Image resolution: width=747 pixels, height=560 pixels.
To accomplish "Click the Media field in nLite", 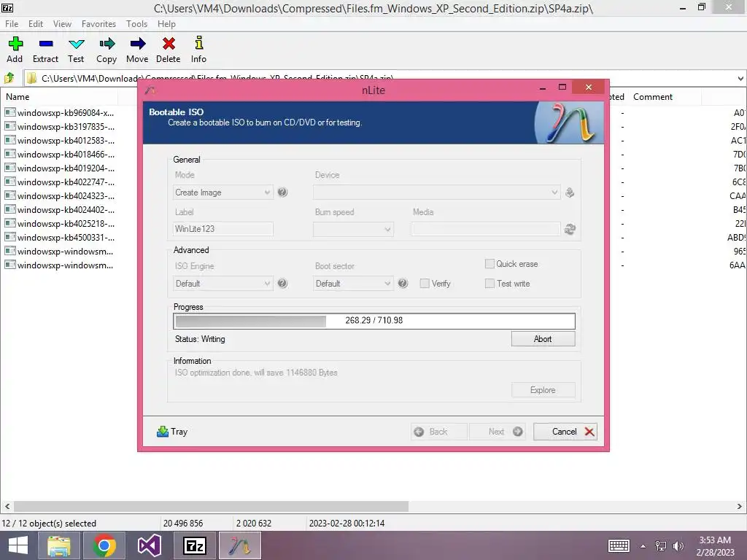I will pos(485,229).
